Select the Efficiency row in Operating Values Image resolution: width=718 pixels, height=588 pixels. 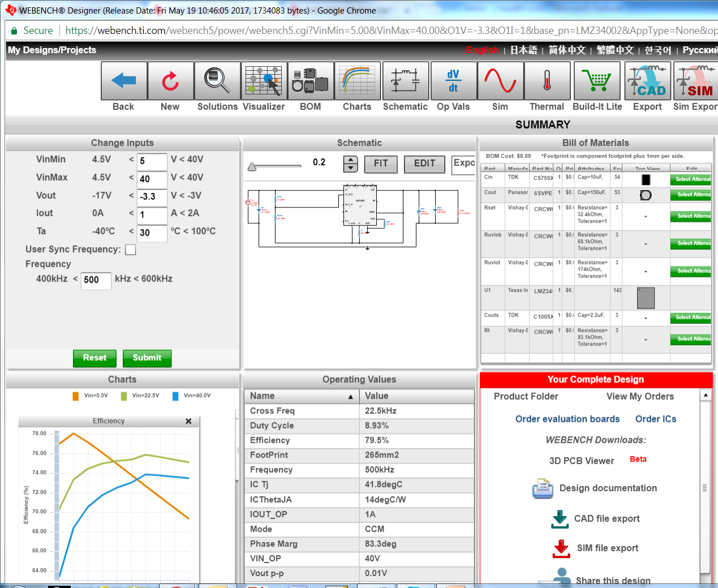tap(359, 441)
